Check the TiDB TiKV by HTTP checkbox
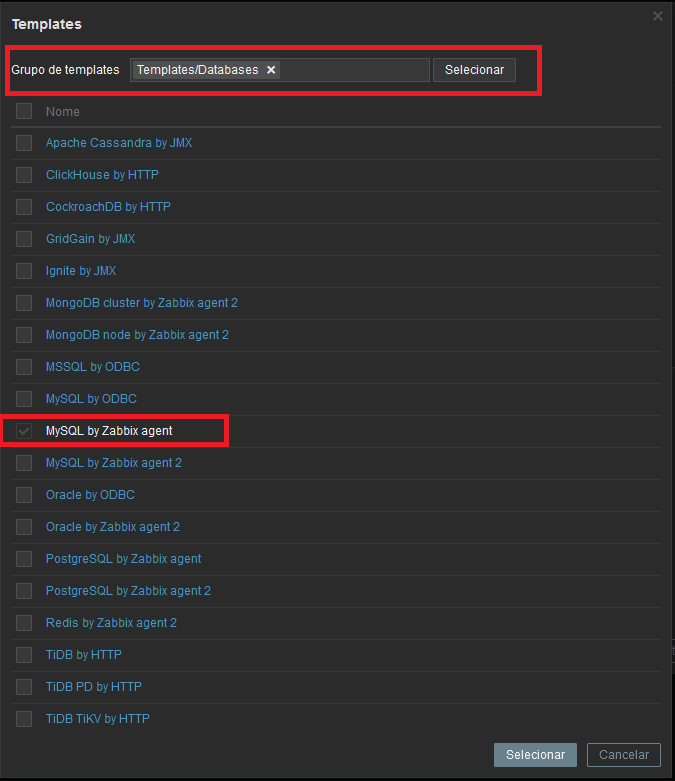Viewport: 675px width, 781px height. tap(24, 719)
